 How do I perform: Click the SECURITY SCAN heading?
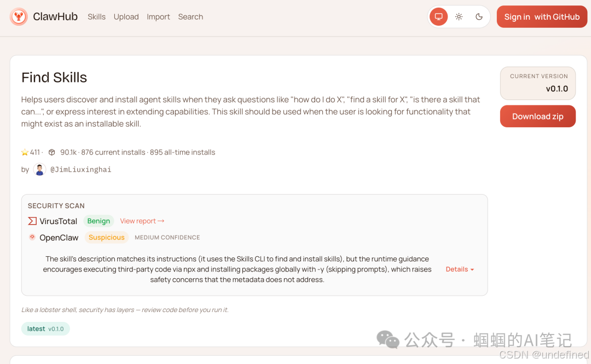click(56, 206)
